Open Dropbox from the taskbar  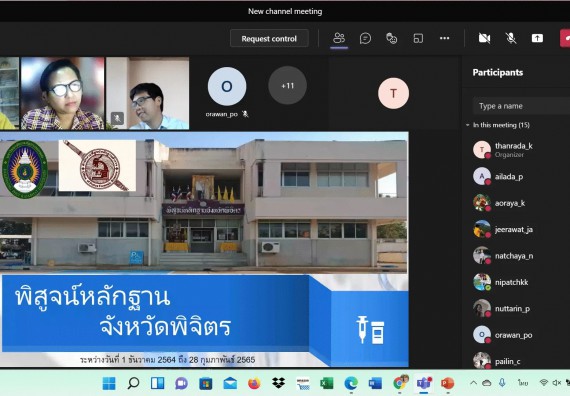click(x=278, y=383)
